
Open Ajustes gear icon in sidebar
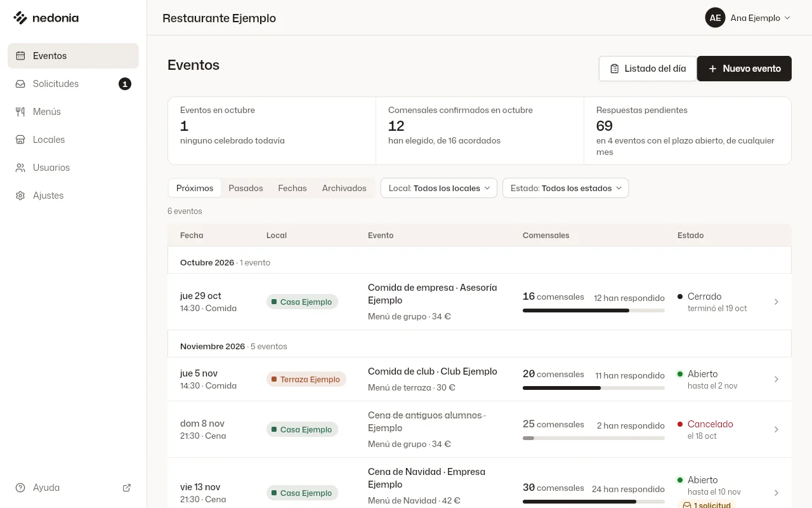pos(20,196)
